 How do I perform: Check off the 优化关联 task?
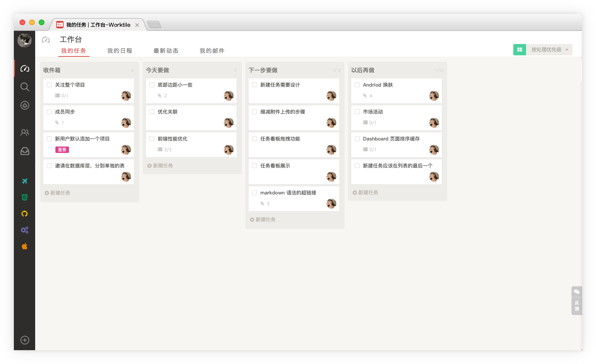point(152,112)
